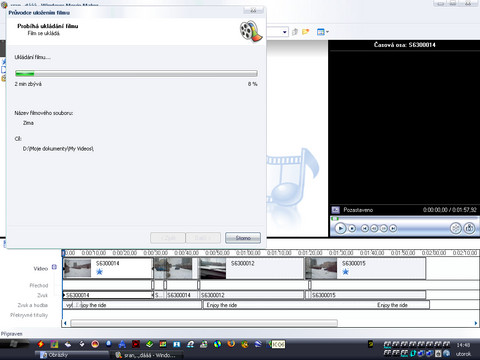Switch to the 'sran...dááá - Windo...' taskbar button
The image size is (480, 360).
pos(148,355)
